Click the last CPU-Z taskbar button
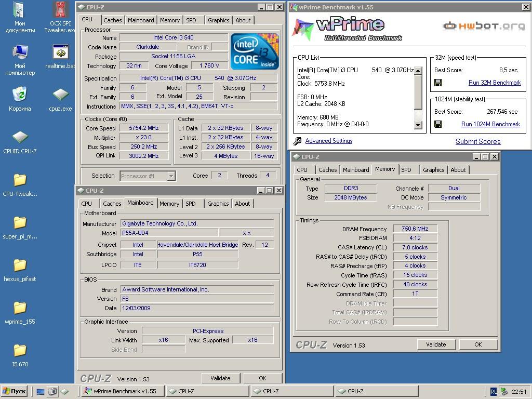Image resolution: width=532 pixels, height=399 pixels. 377,391
